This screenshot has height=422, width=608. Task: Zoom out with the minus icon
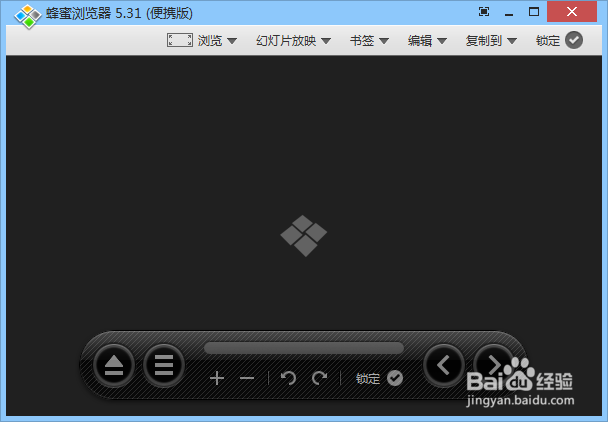[247, 378]
